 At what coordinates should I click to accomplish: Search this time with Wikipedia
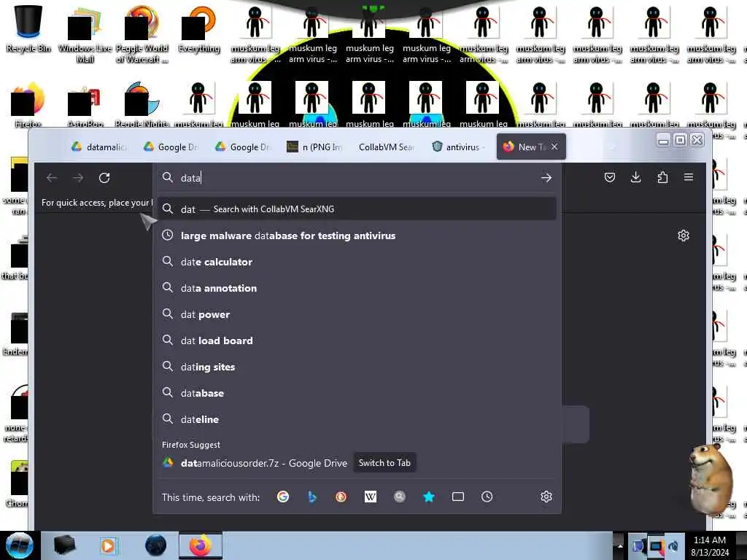(370, 497)
